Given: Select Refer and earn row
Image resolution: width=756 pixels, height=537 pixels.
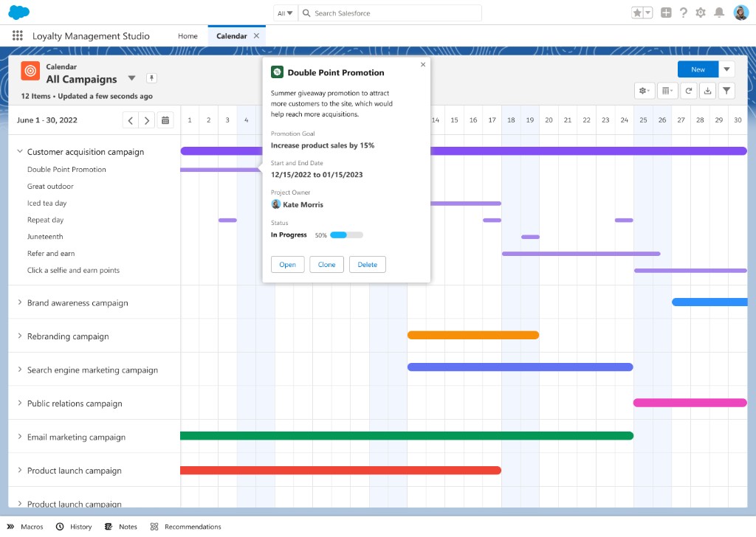Looking at the screenshot, I should pos(51,253).
